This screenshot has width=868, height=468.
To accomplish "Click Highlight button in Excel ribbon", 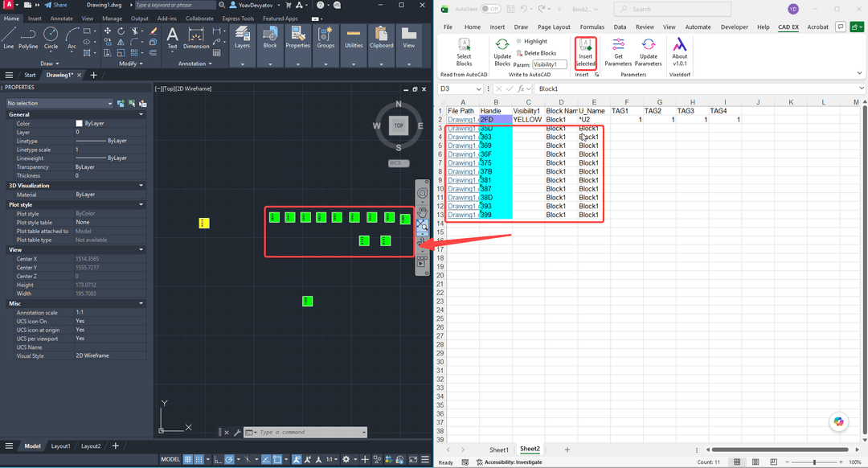I will pos(531,41).
